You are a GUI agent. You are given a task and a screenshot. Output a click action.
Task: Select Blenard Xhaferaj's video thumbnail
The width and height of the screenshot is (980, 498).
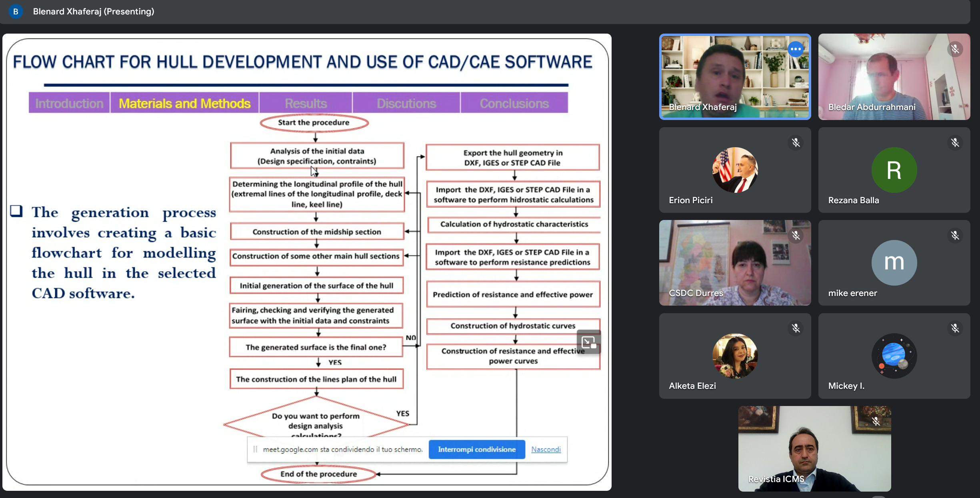(x=735, y=77)
